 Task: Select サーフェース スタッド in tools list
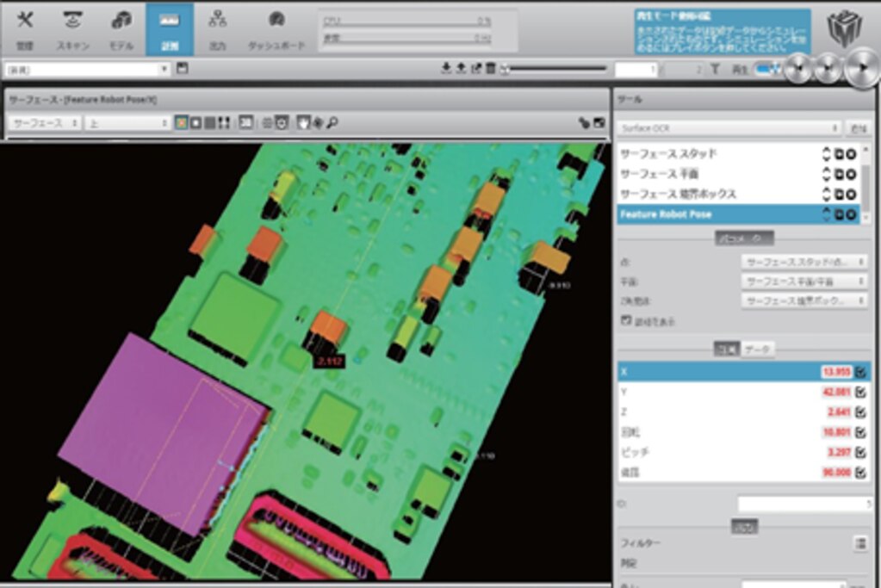(x=668, y=154)
